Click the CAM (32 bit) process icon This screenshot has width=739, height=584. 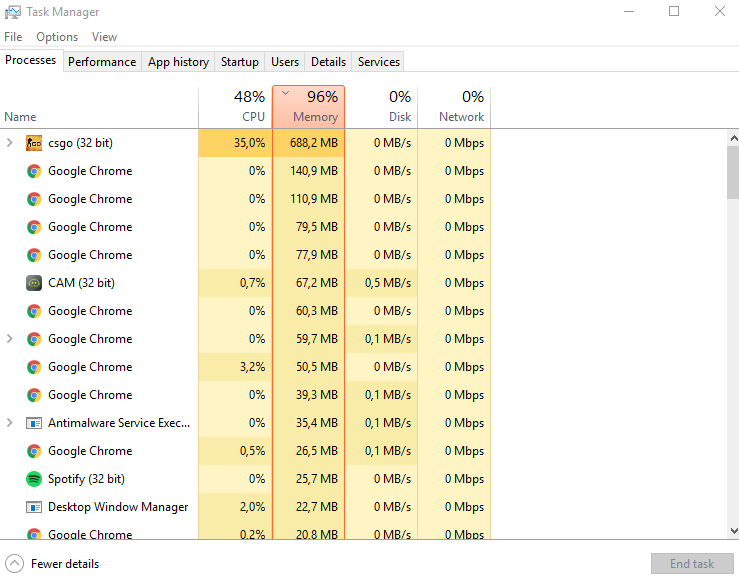click(33, 283)
